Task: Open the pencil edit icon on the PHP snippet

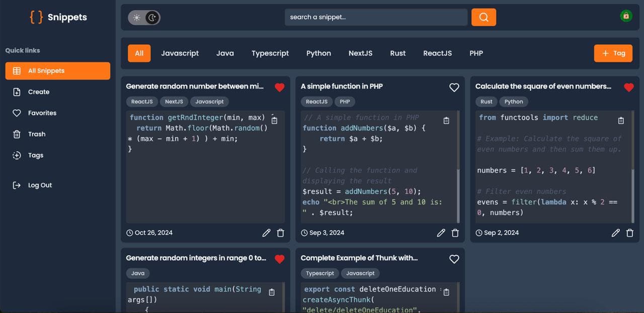Action: 441,233
